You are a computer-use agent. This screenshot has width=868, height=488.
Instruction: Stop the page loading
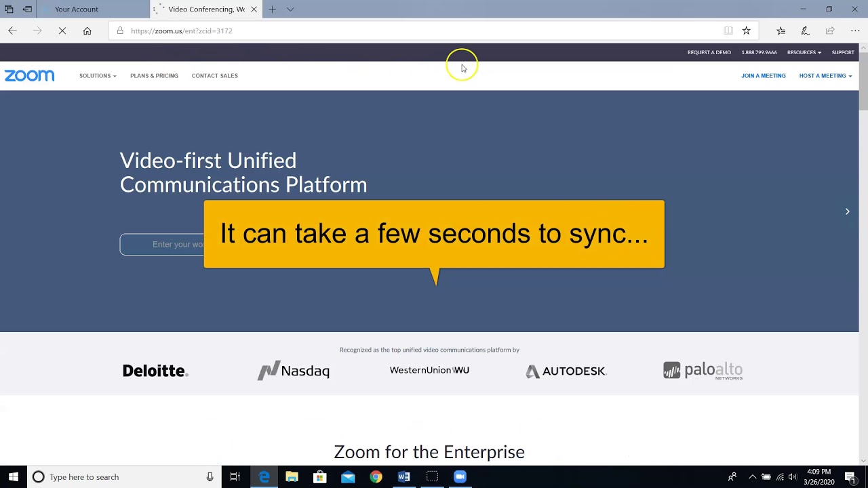click(x=62, y=30)
